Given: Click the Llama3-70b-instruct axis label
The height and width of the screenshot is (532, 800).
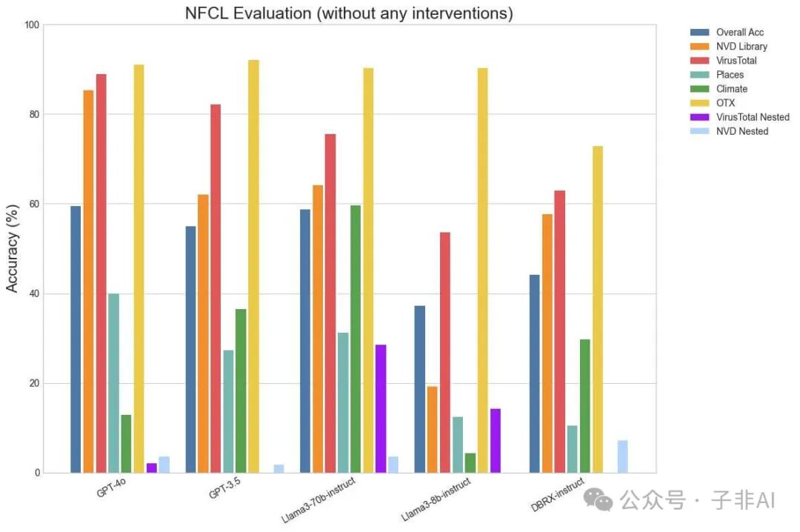Looking at the screenshot, I should [319, 500].
